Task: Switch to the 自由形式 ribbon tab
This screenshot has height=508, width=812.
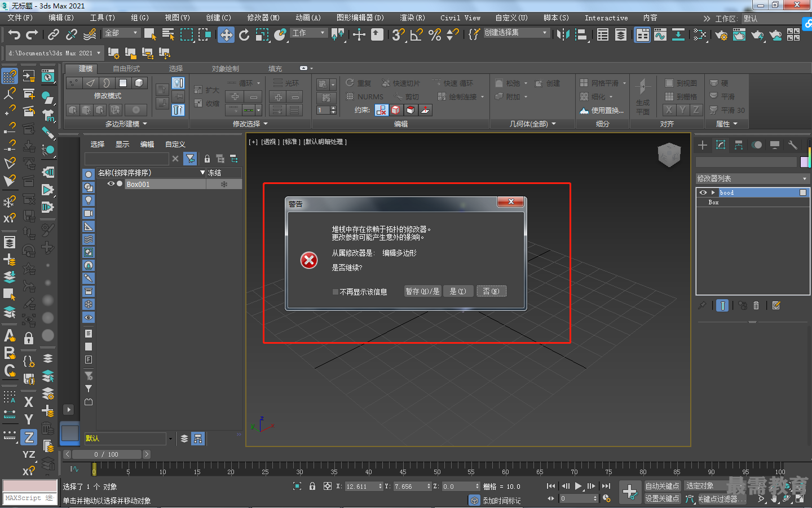Action: [x=126, y=69]
